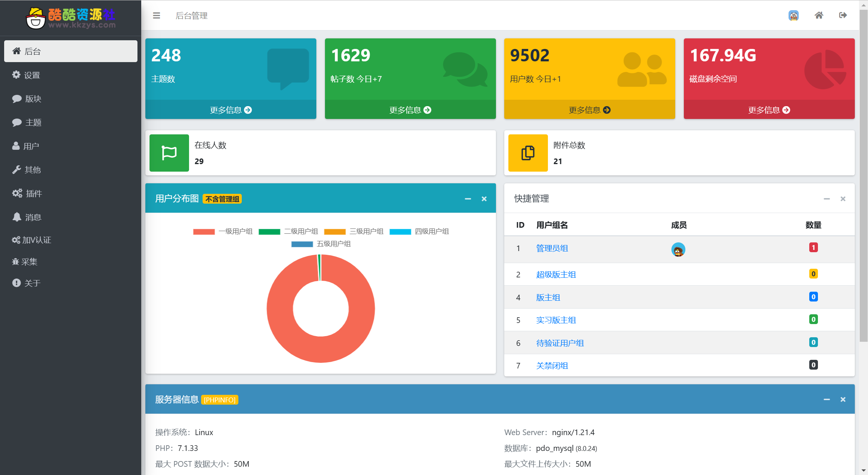868x475 pixels.
Task: Click PHPINFO button in server info
Action: [x=218, y=400]
